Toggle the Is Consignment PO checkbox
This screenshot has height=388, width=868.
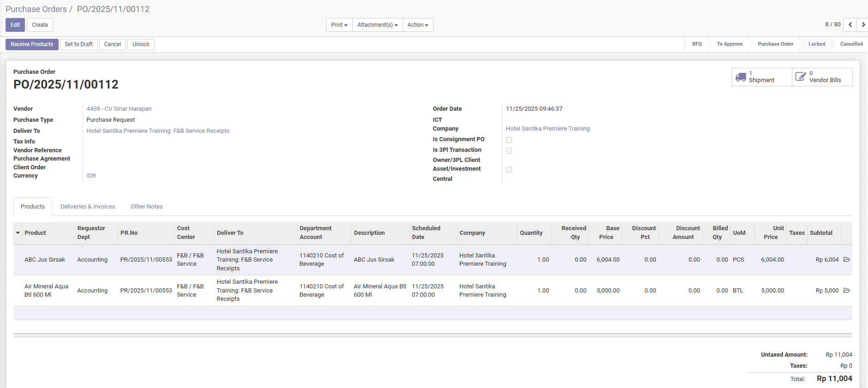(x=509, y=140)
